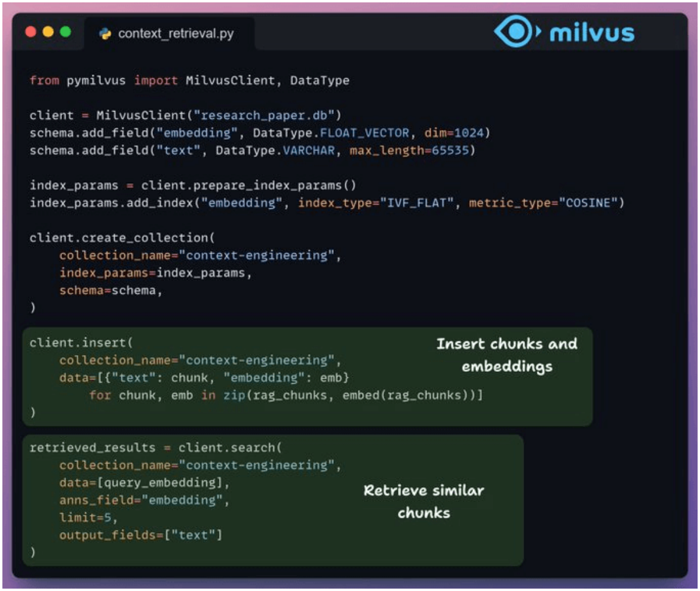Screen dimensions: 700x591
Task: Click index_type="IVF_FLAT" argument
Action: [376, 203]
